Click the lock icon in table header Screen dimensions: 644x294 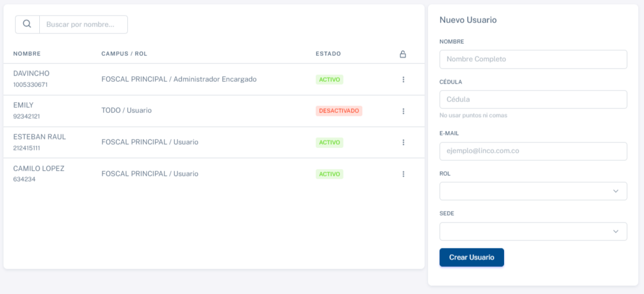tap(403, 54)
